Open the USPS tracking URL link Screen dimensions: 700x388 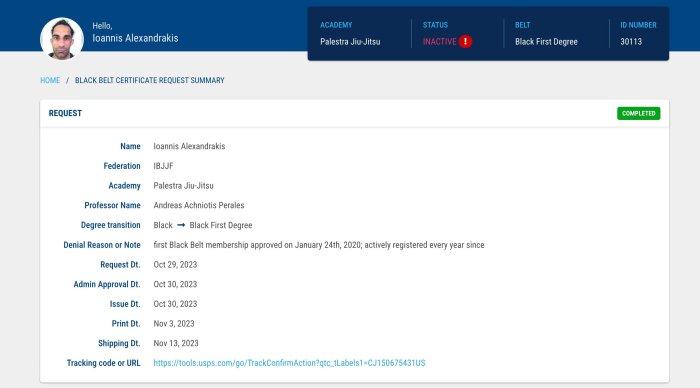click(x=289, y=363)
